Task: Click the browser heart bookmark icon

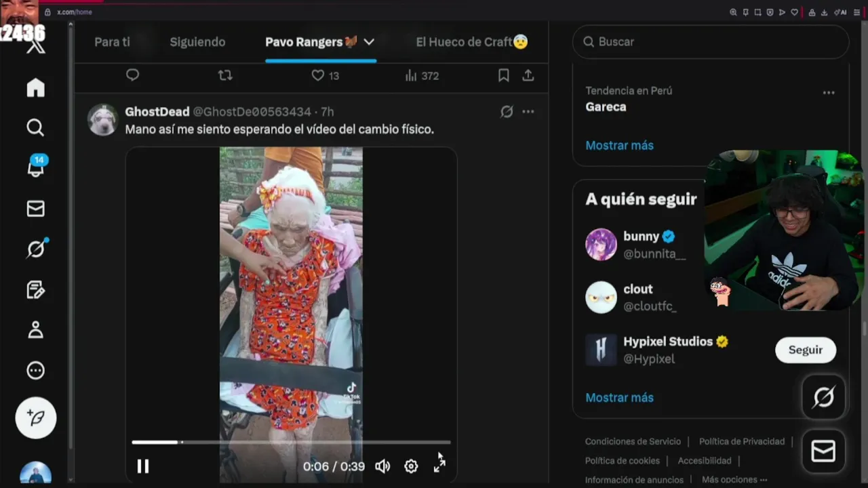Action: coord(794,12)
